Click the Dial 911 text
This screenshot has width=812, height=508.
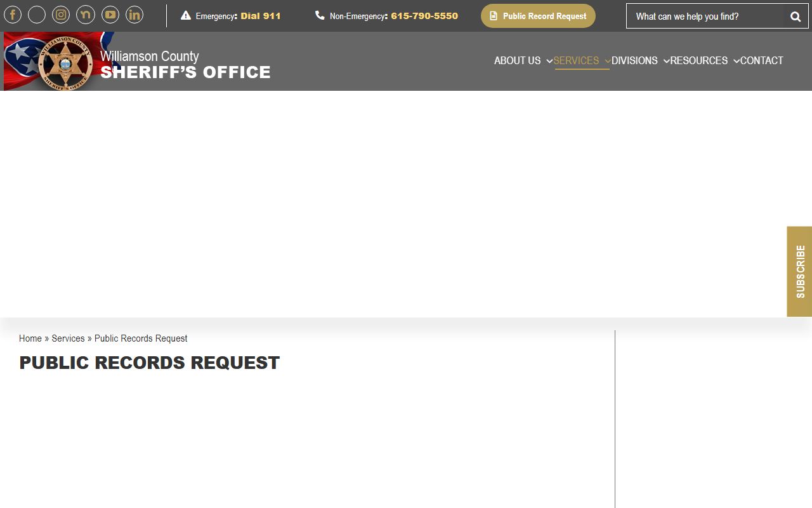(261, 16)
